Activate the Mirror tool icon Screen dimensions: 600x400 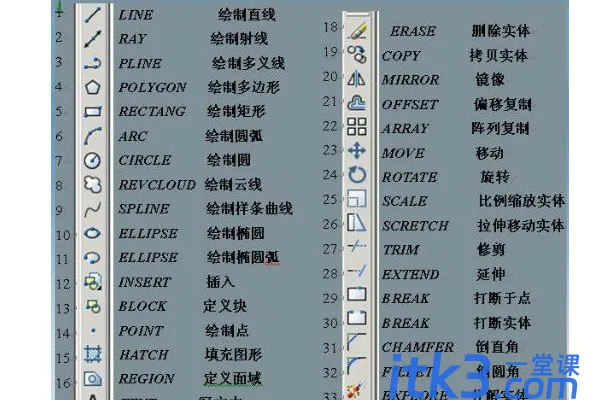point(357,79)
